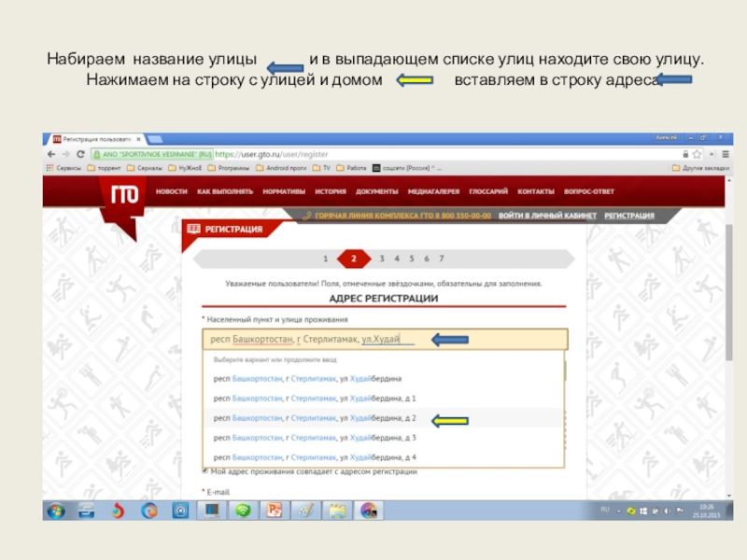
Task: Open the Сервисы apps bookmark
Action: tap(63, 168)
